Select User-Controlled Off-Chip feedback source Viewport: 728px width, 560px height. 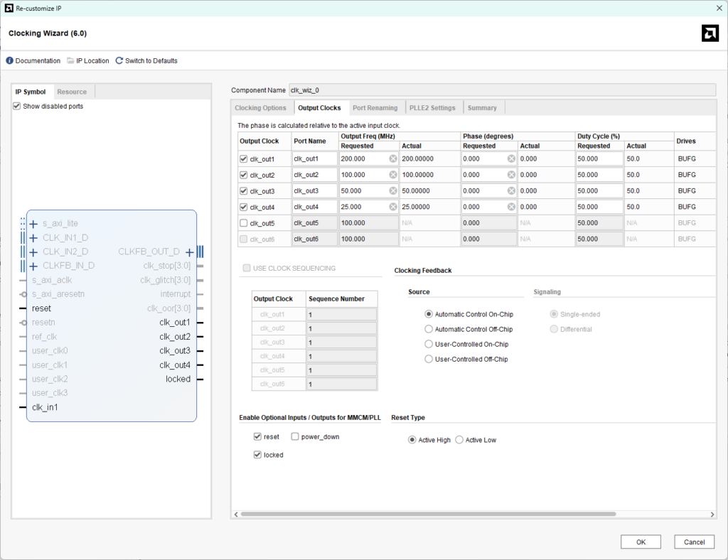point(429,359)
